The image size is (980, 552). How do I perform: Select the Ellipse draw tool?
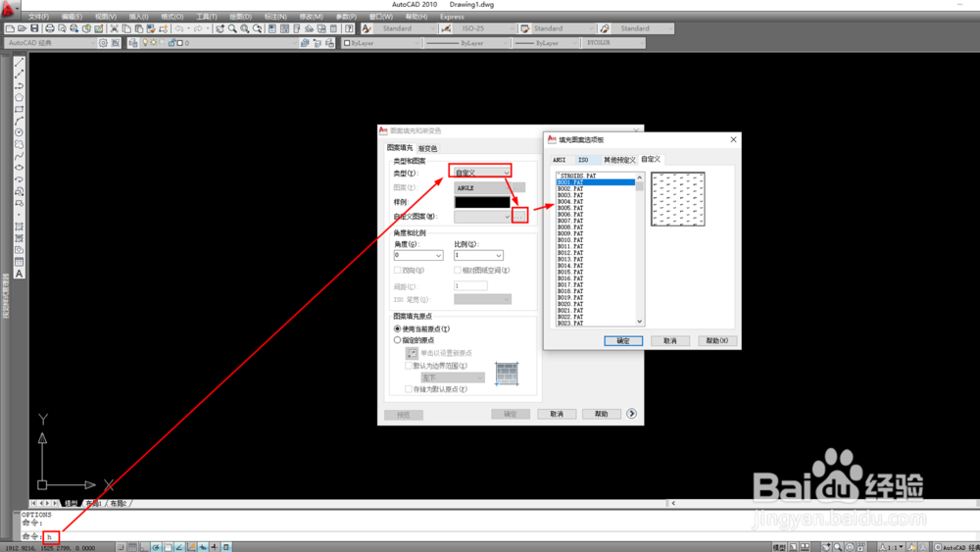19,168
